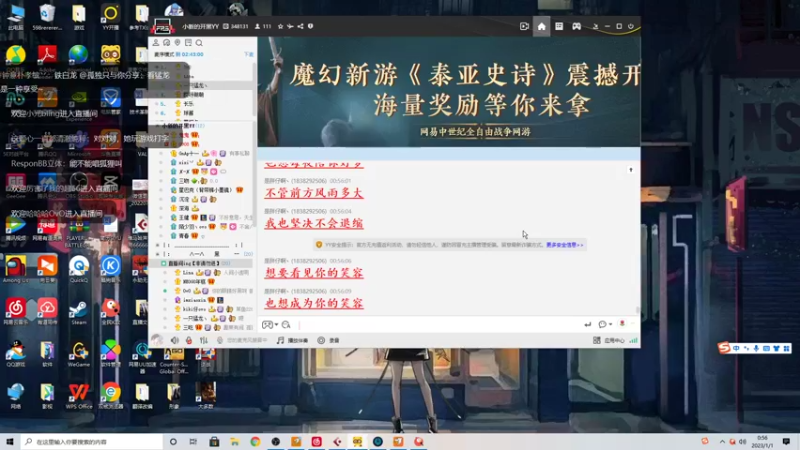
Task: Click in the chat message input field
Action: pos(439,324)
